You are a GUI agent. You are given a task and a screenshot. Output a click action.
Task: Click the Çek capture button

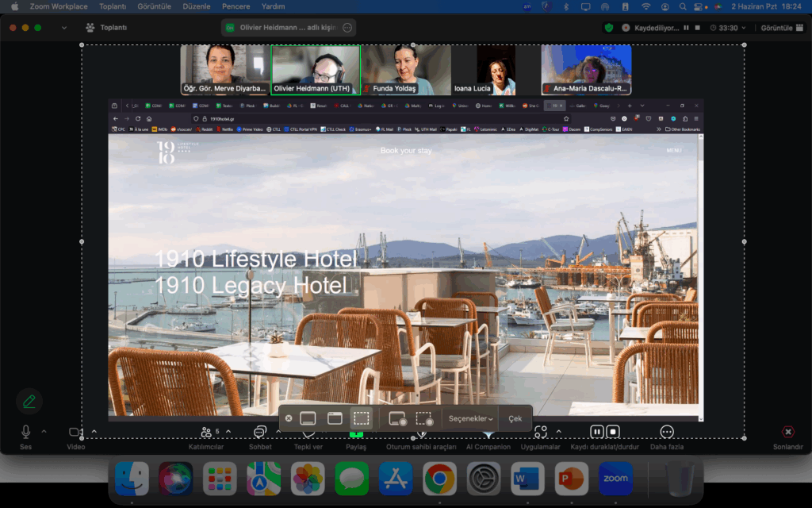(515, 418)
